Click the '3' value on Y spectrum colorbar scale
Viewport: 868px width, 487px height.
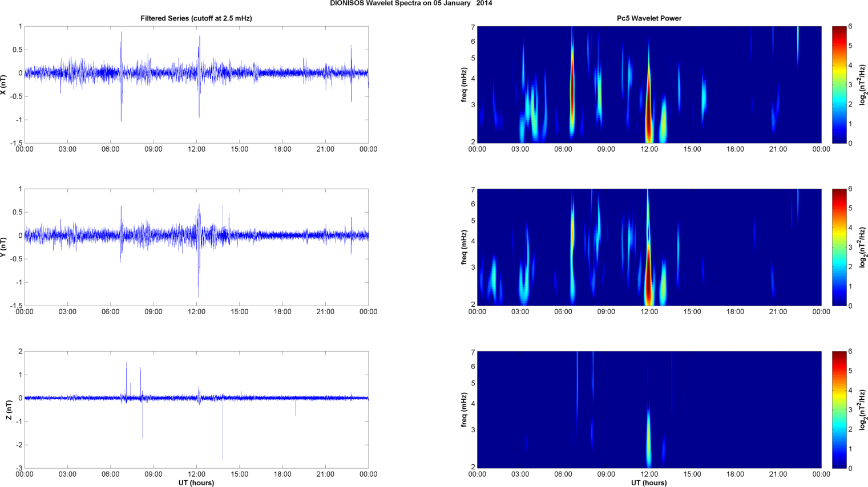(x=850, y=247)
